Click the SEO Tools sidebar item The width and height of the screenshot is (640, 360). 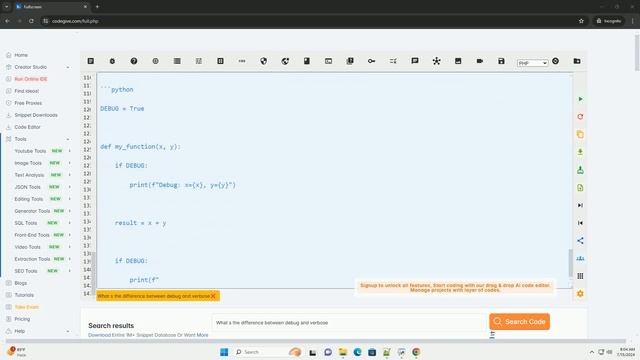(x=26, y=271)
